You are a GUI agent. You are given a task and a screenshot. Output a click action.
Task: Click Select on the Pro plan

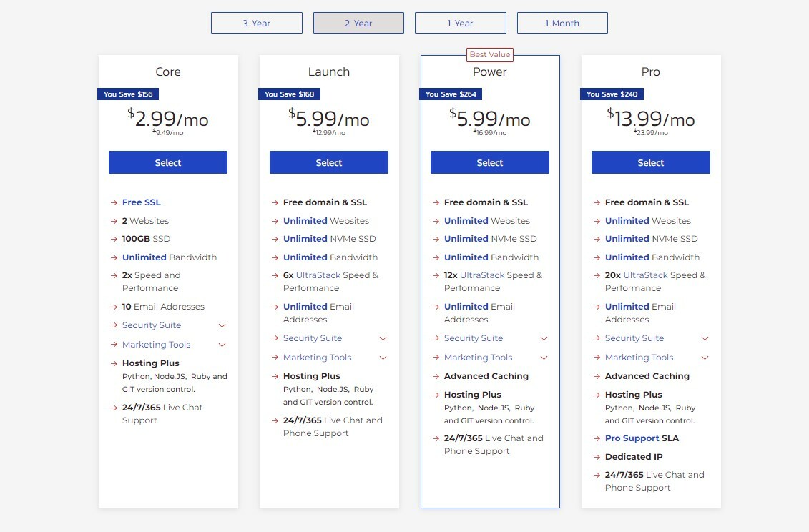click(650, 162)
